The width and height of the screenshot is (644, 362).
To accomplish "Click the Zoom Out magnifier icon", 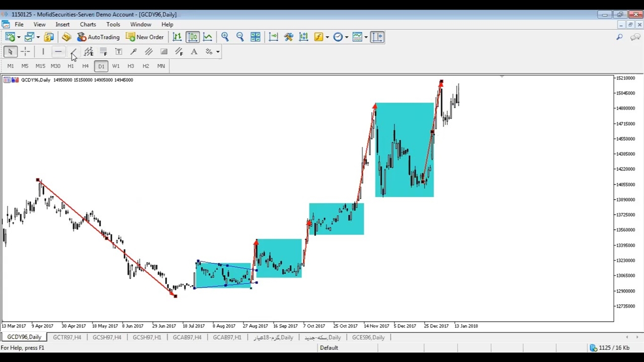I will (x=240, y=37).
